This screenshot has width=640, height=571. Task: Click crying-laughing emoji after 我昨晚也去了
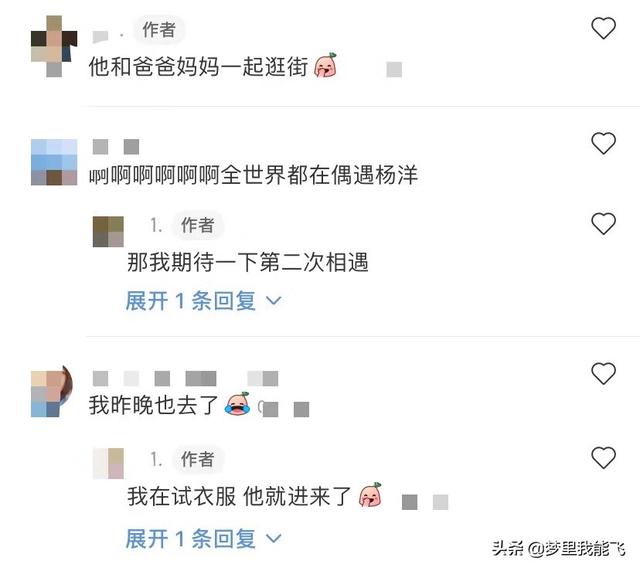237,404
